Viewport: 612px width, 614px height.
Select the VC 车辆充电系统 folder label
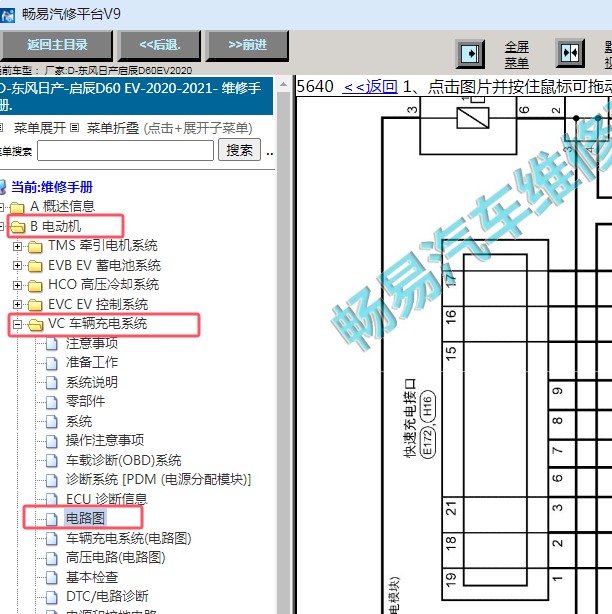pos(97,323)
